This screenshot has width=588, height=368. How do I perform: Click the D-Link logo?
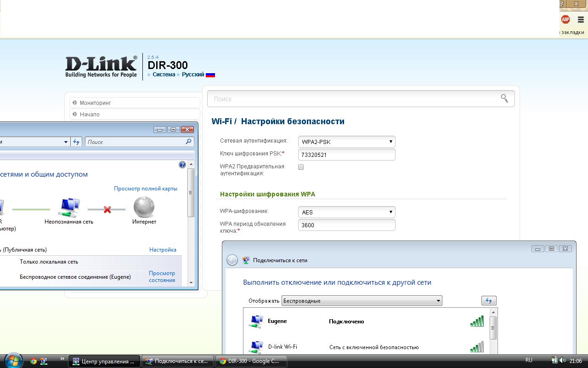[x=101, y=67]
